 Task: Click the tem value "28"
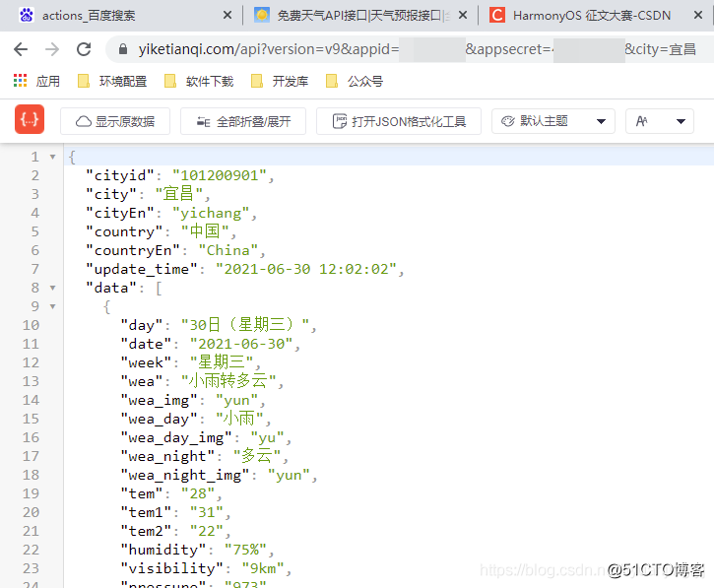pyautogui.click(x=198, y=493)
